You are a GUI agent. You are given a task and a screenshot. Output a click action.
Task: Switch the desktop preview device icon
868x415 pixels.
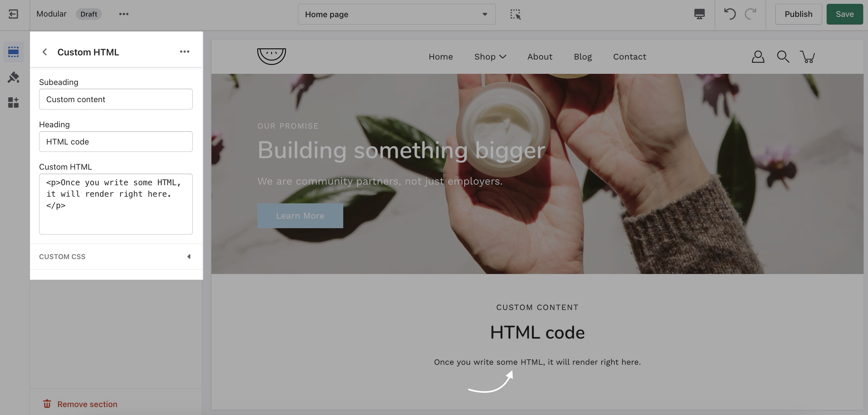(x=699, y=14)
